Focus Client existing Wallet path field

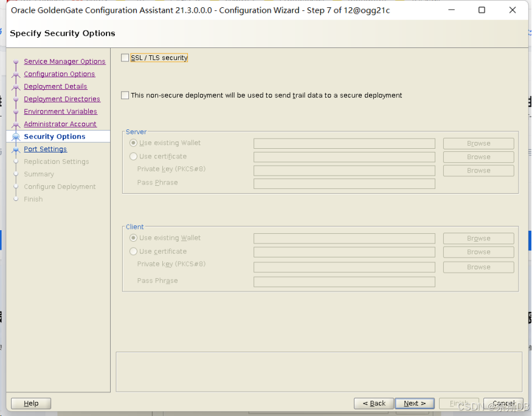click(x=344, y=239)
